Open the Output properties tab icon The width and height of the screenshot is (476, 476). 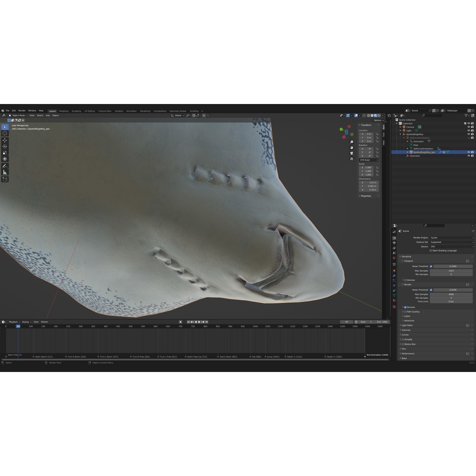coord(394,243)
